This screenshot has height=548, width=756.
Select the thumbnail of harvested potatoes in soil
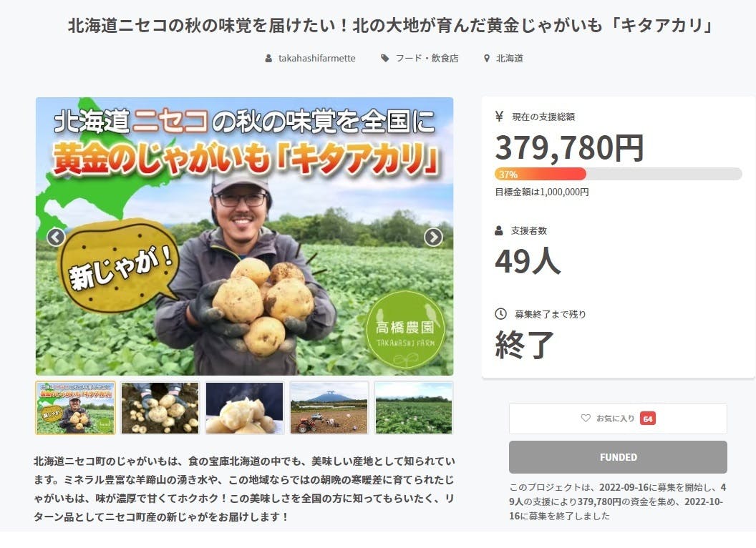160,408
